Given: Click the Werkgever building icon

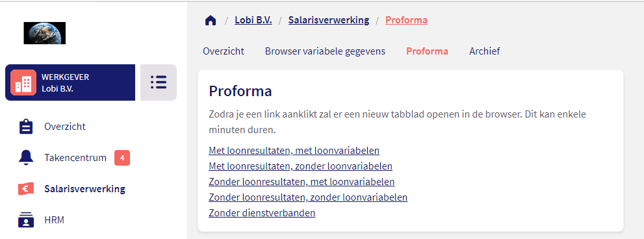Looking at the screenshot, I should click(x=23, y=82).
